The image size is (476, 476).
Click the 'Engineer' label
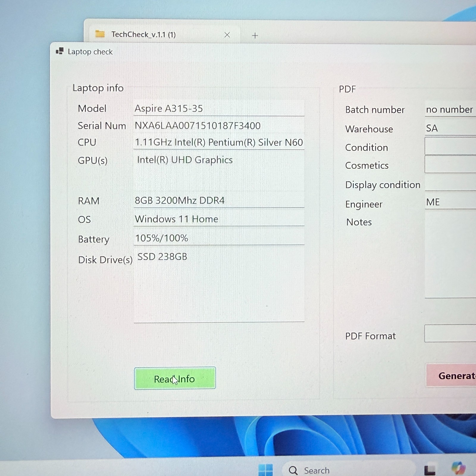pyautogui.click(x=364, y=204)
